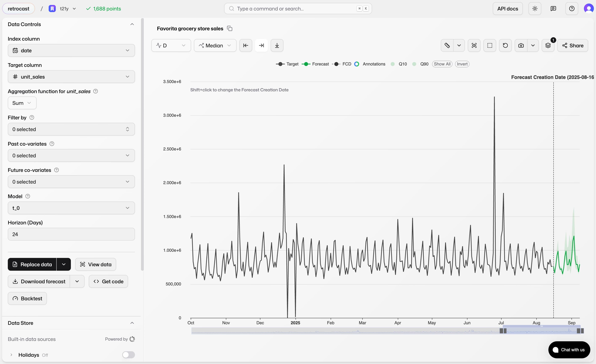Jump to end of series arrow button

[261, 45]
